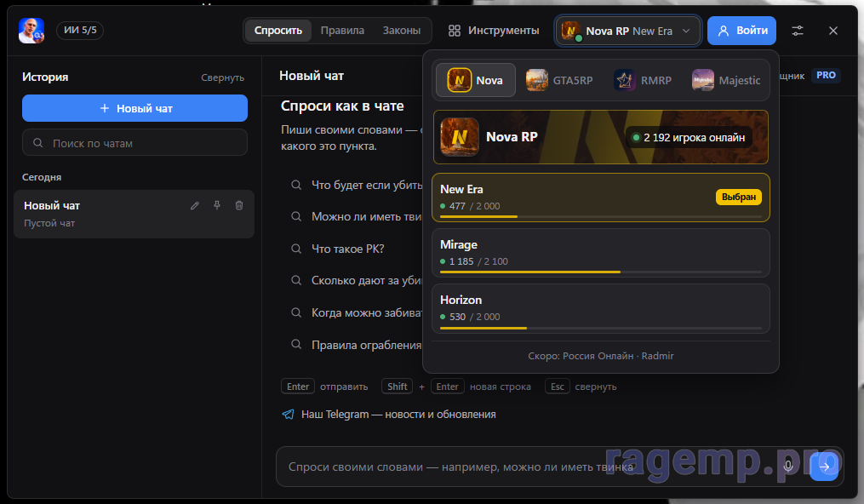Rename Новый чат with the pencil icon

tap(195, 205)
